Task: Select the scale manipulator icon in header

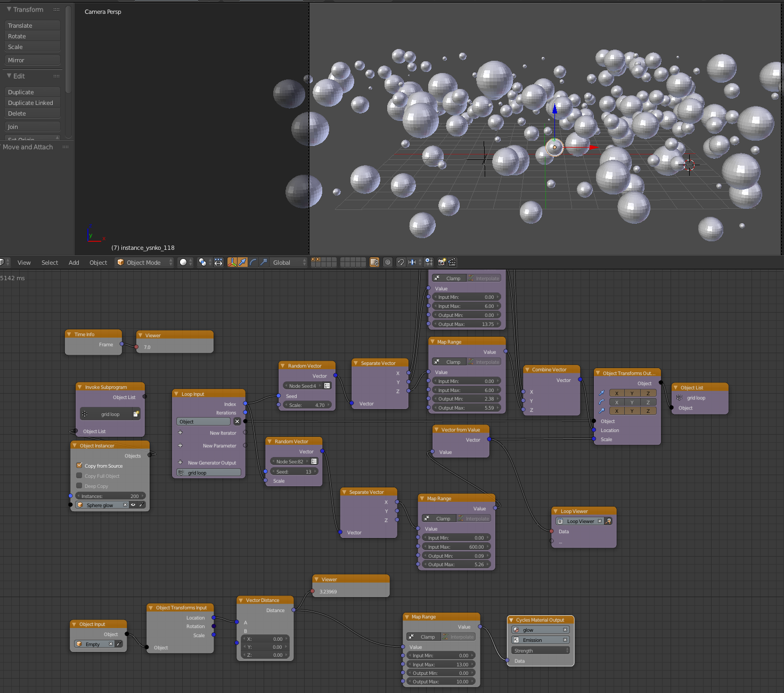Action: pos(264,262)
